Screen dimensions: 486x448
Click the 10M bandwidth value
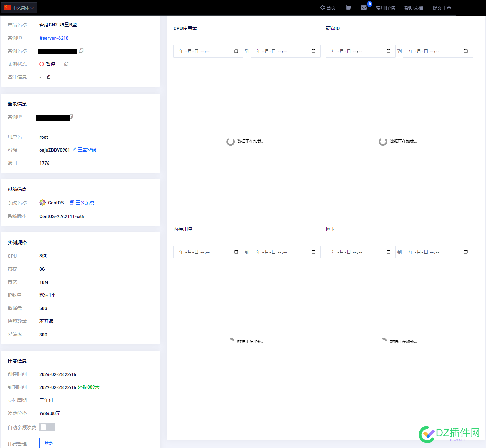[44, 282]
